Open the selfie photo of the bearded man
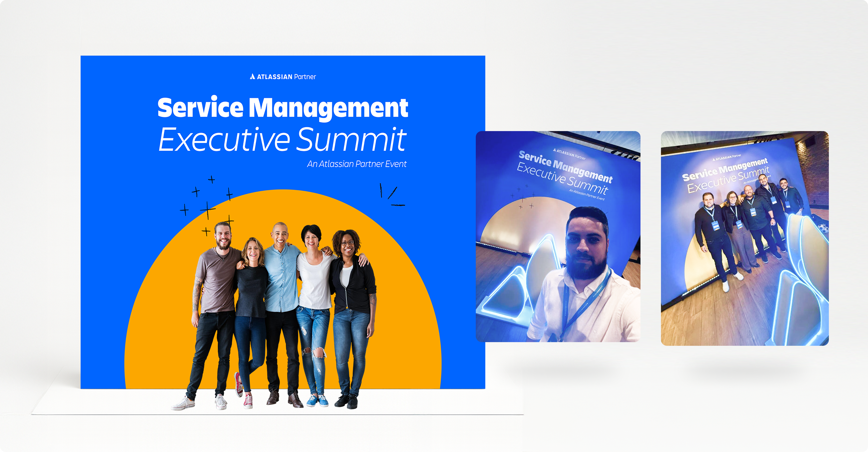The width and height of the screenshot is (868, 452). click(x=558, y=236)
